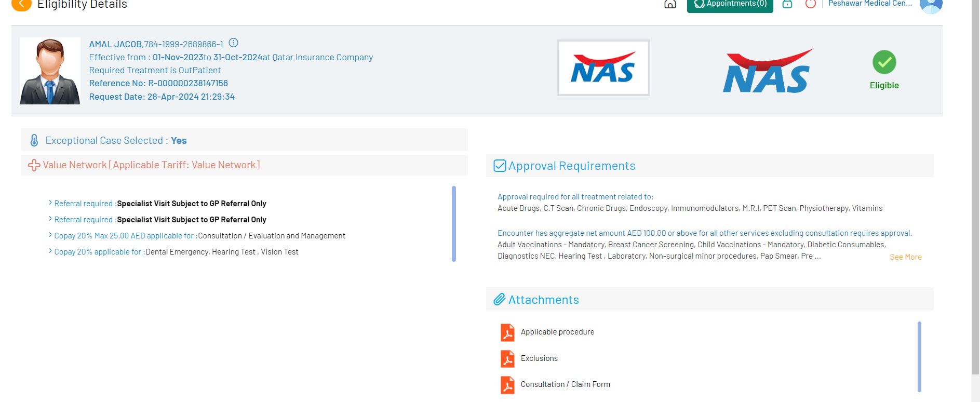Click the Attachments list scrollbar

919,357
